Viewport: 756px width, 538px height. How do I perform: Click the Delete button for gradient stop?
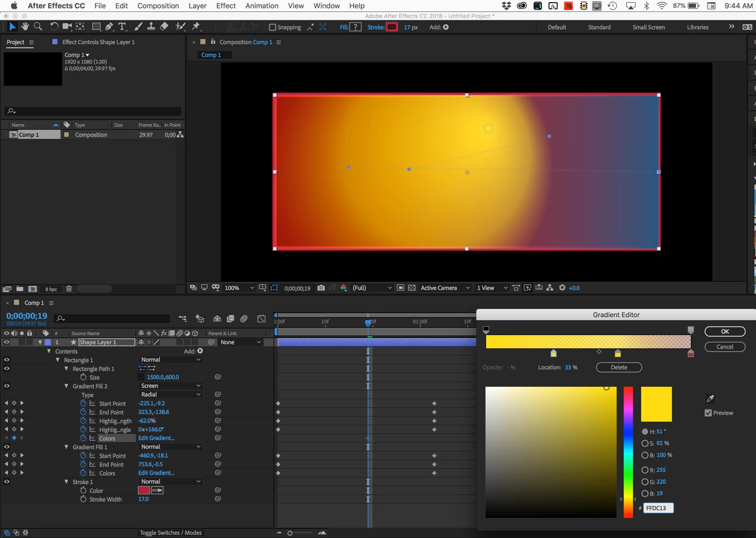(x=619, y=367)
